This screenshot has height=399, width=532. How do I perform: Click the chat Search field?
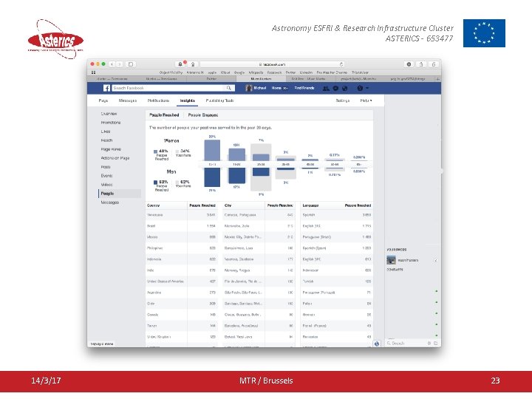tap(406, 344)
